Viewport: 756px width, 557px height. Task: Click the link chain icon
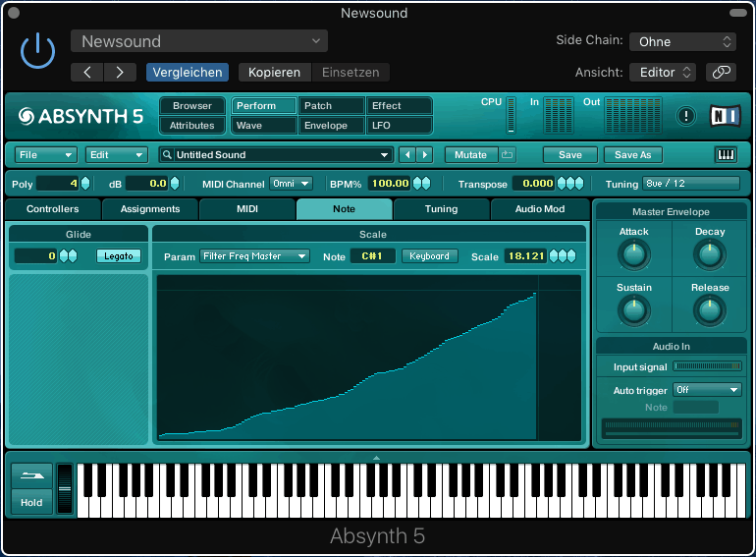721,72
